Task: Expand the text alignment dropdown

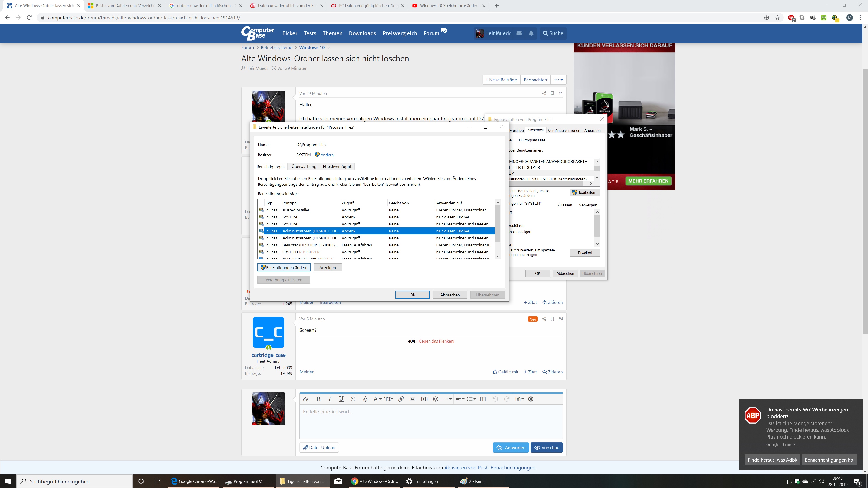Action: pos(460,399)
